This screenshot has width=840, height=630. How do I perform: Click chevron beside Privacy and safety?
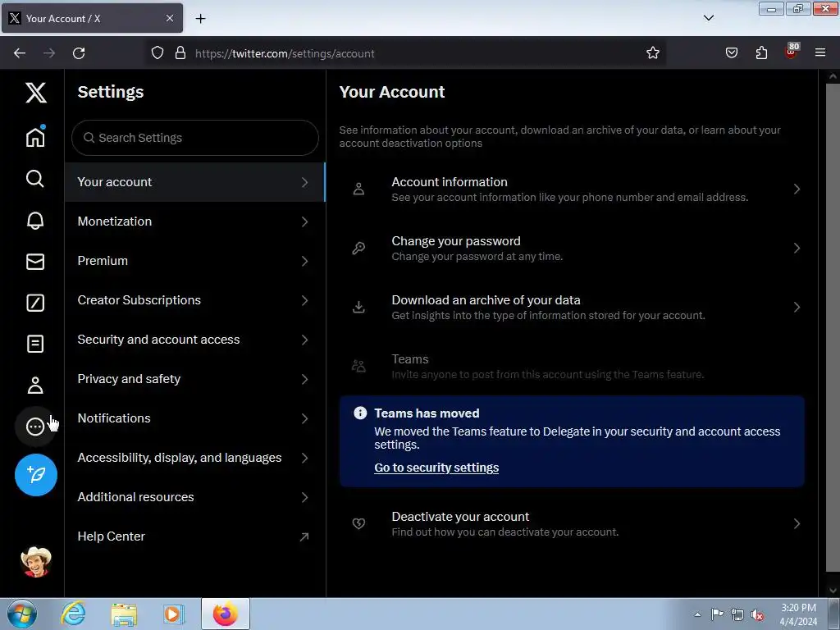tap(304, 379)
